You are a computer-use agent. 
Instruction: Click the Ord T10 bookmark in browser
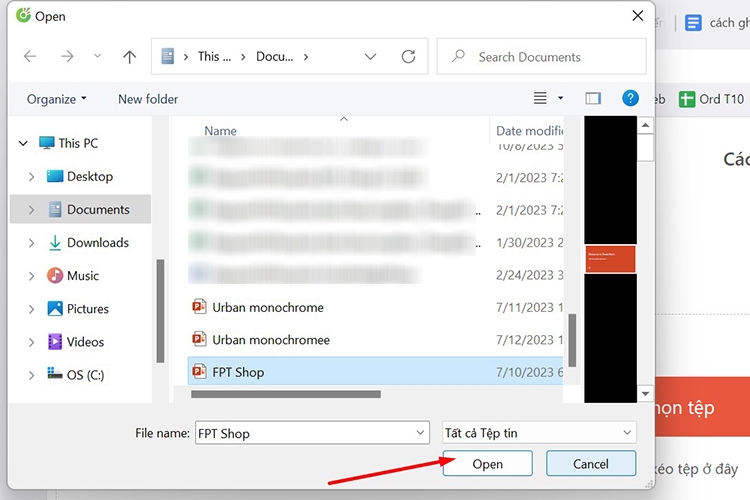click(711, 99)
